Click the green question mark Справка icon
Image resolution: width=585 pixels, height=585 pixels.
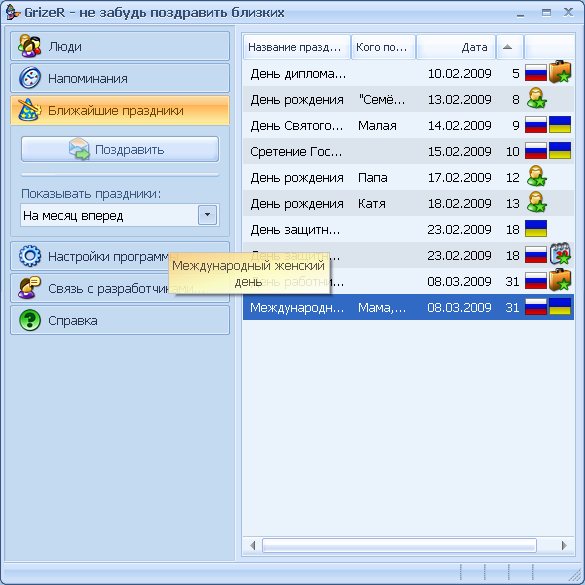point(29,320)
